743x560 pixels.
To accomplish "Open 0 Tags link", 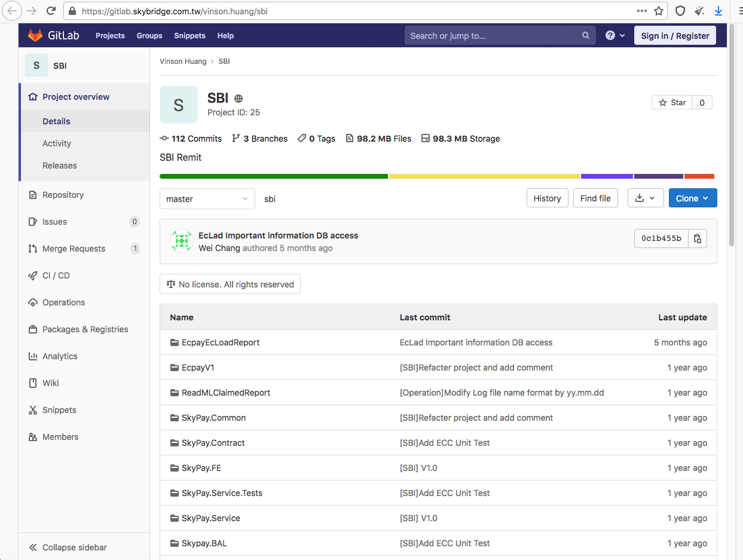I will coord(316,139).
